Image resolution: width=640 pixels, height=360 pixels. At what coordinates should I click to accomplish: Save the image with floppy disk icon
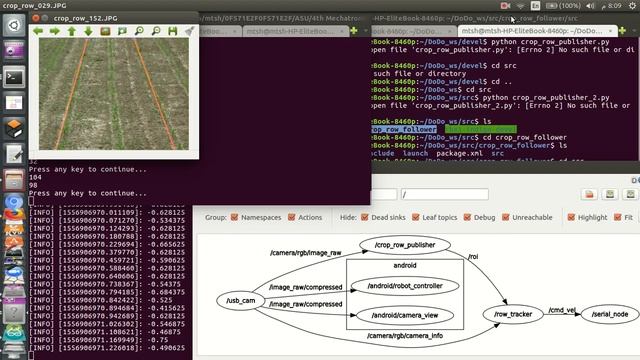(173, 31)
